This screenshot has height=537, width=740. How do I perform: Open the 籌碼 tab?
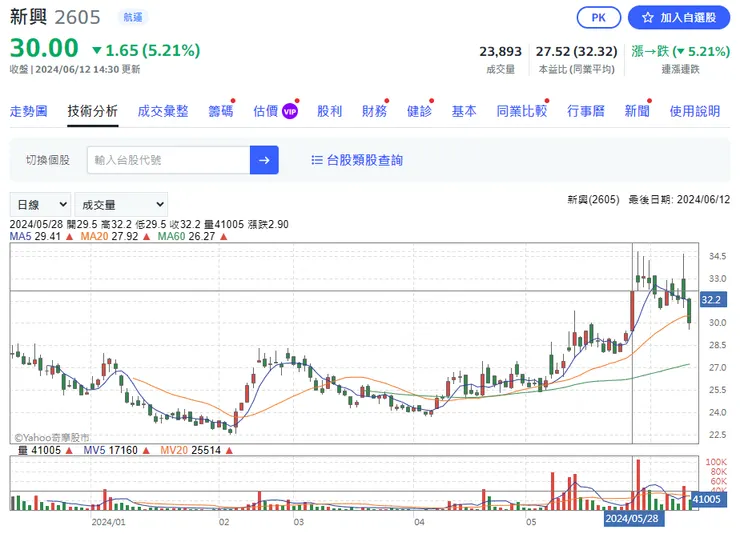pyautogui.click(x=221, y=111)
